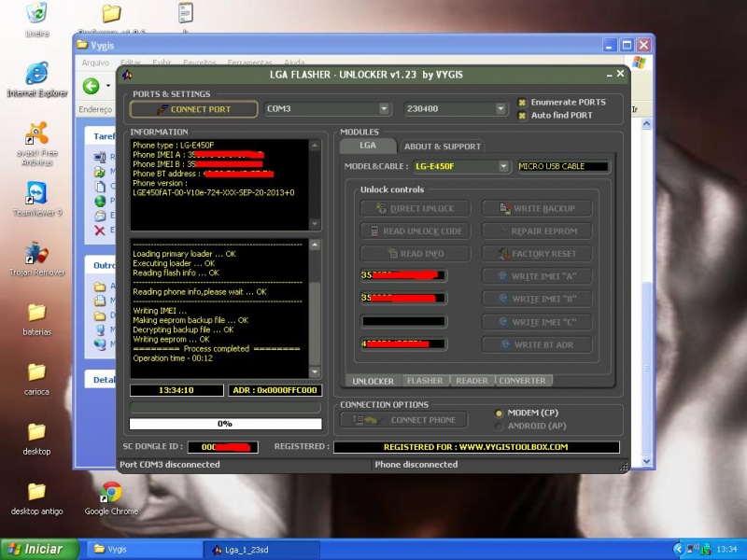Click scroll-up arrow of Vygis window scrollbar
The image size is (747, 560).
(646, 124)
